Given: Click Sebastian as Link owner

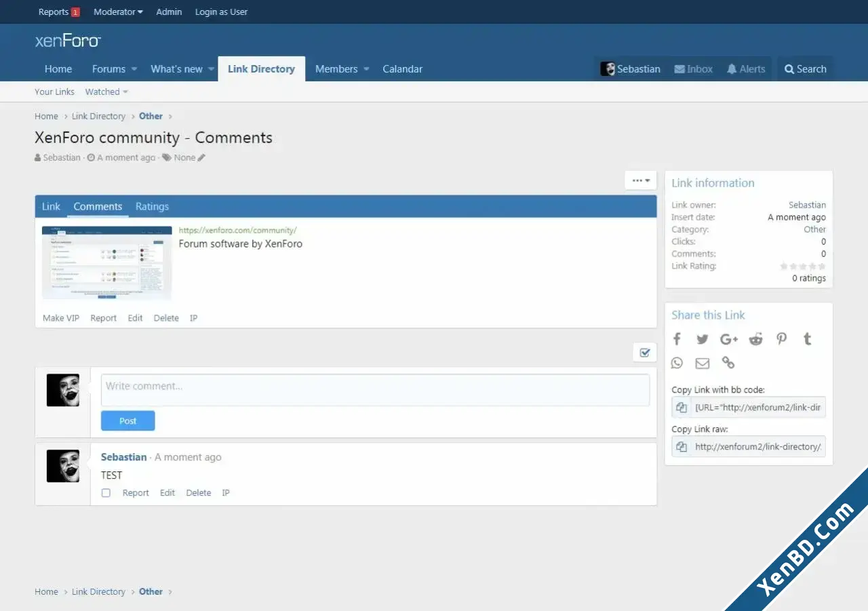Looking at the screenshot, I should pyautogui.click(x=807, y=205).
